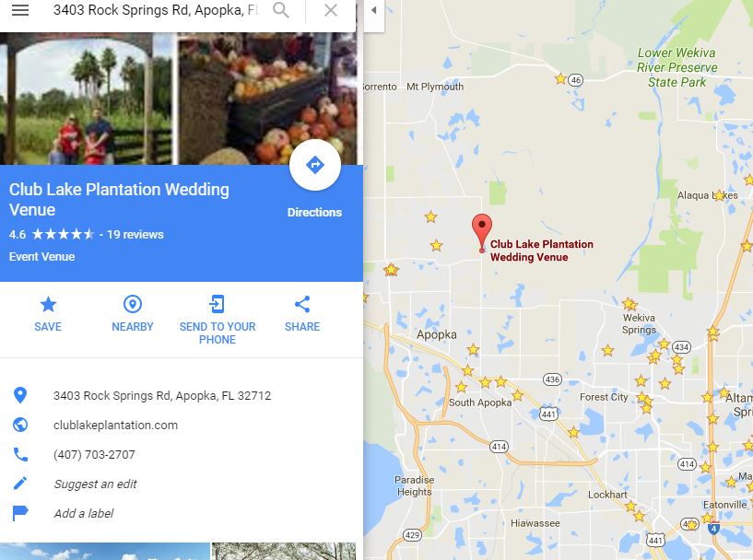Open the pumpkin stand photo
Screen dimensions: 753x560
click(x=267, y=99)
